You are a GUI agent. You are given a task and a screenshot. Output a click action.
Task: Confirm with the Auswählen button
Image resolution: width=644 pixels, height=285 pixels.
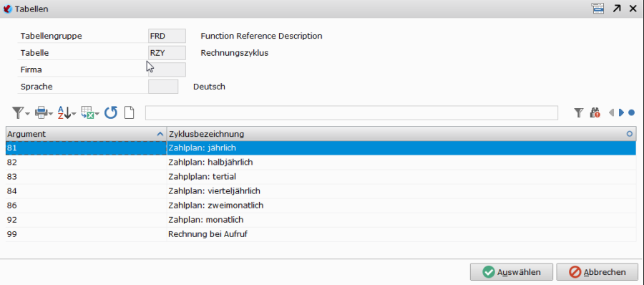pyautogui.click(x=512, y=272)
